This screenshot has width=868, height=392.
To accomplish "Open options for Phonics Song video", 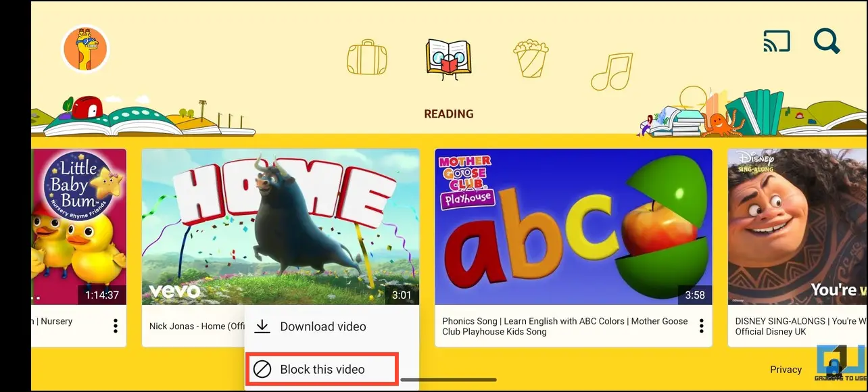I will [x=701, y=326].
